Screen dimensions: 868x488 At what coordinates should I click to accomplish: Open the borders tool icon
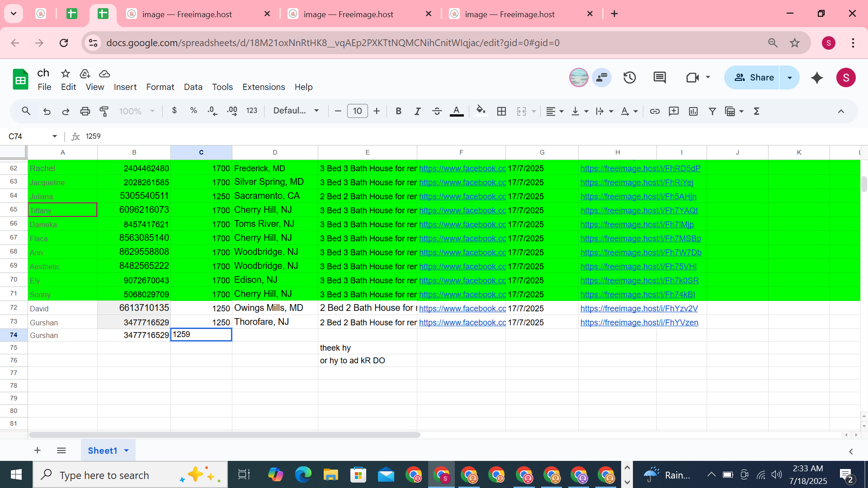click(x=501, y=111)
